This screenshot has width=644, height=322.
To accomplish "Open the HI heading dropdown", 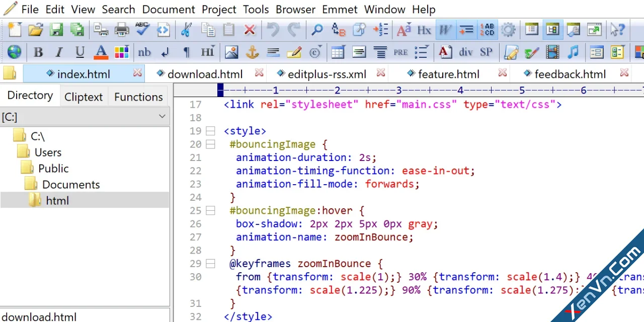I will pos(207,52).
